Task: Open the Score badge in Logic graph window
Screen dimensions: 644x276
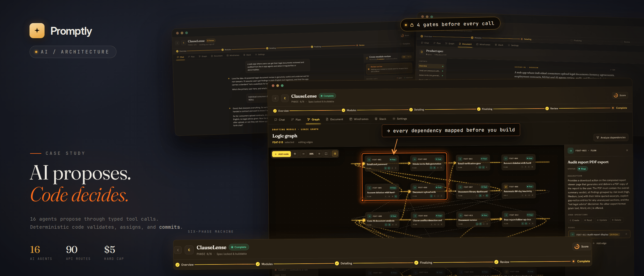Action: pyautogui.click(x=620, y=95)
